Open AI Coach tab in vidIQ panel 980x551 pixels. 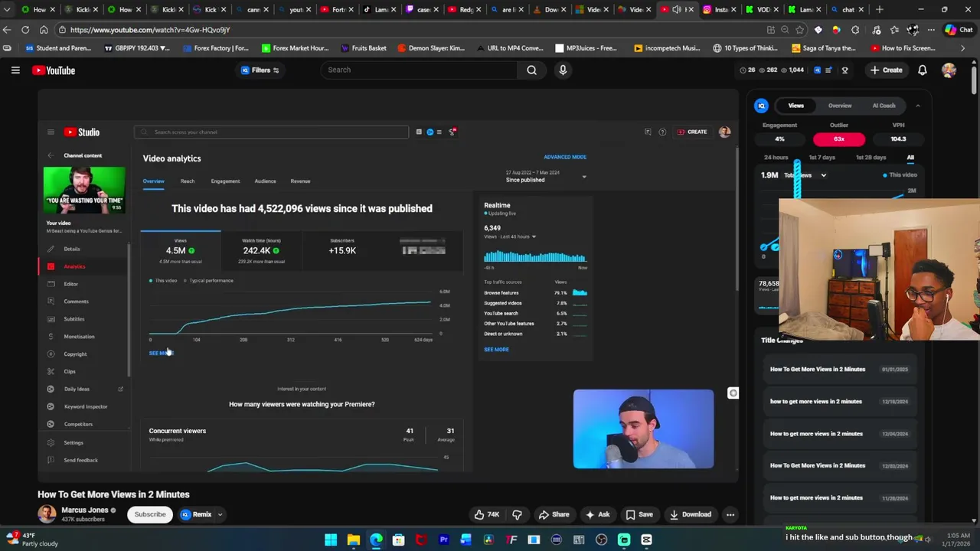(x=884, y=106)
